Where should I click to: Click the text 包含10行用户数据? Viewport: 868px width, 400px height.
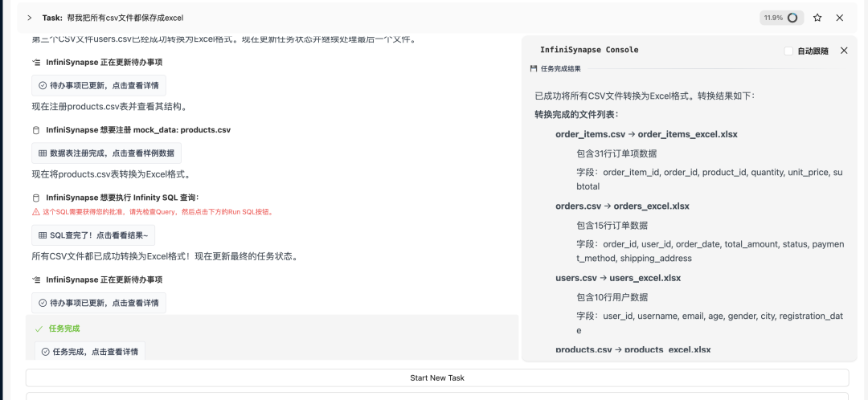tap(612, 298)
